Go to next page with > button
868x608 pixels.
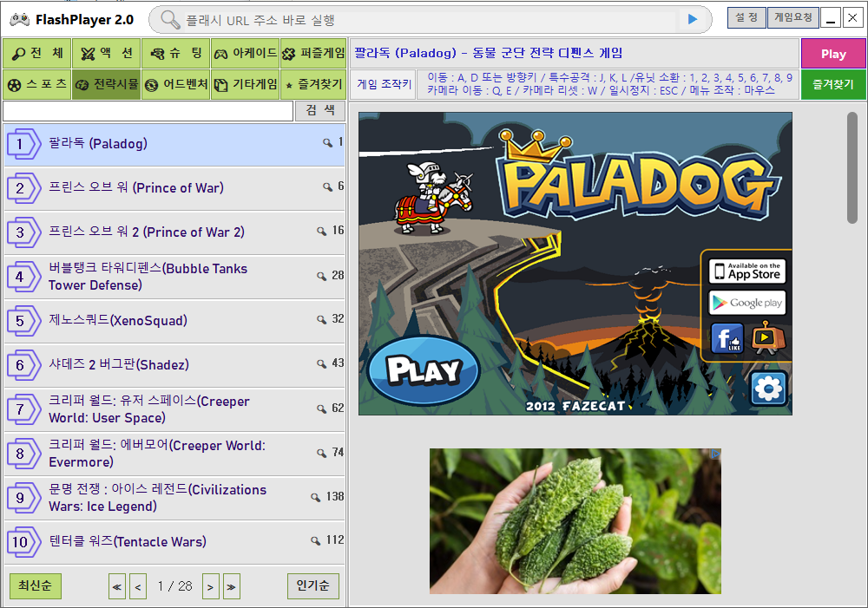pyautogui.click(x=210, y=587)
